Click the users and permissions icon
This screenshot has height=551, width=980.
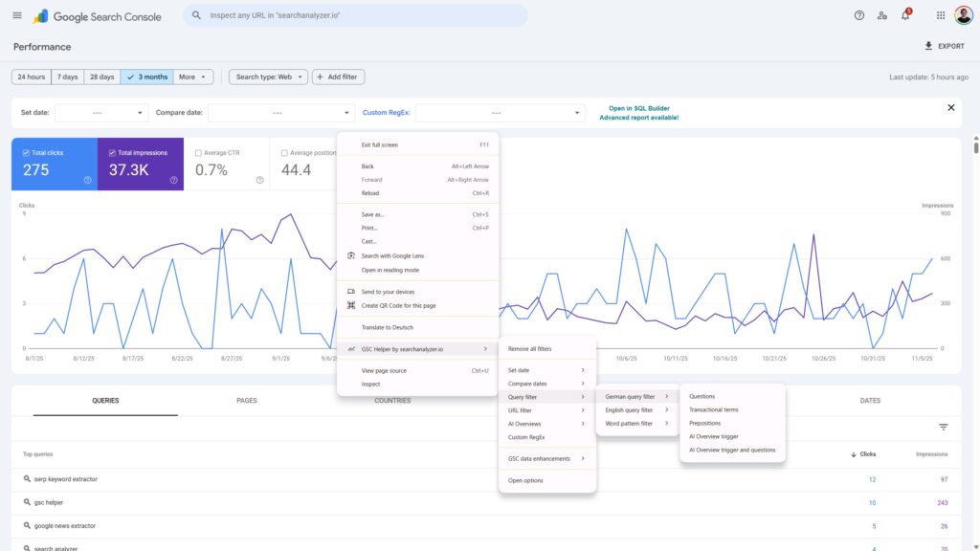point(882,16)
